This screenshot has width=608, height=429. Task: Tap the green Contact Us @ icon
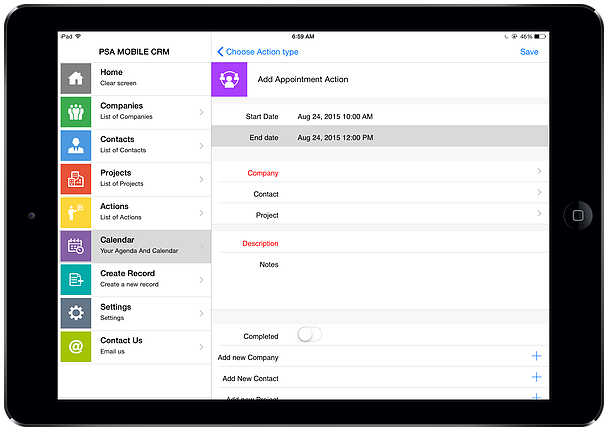click(x=76, y=347)
